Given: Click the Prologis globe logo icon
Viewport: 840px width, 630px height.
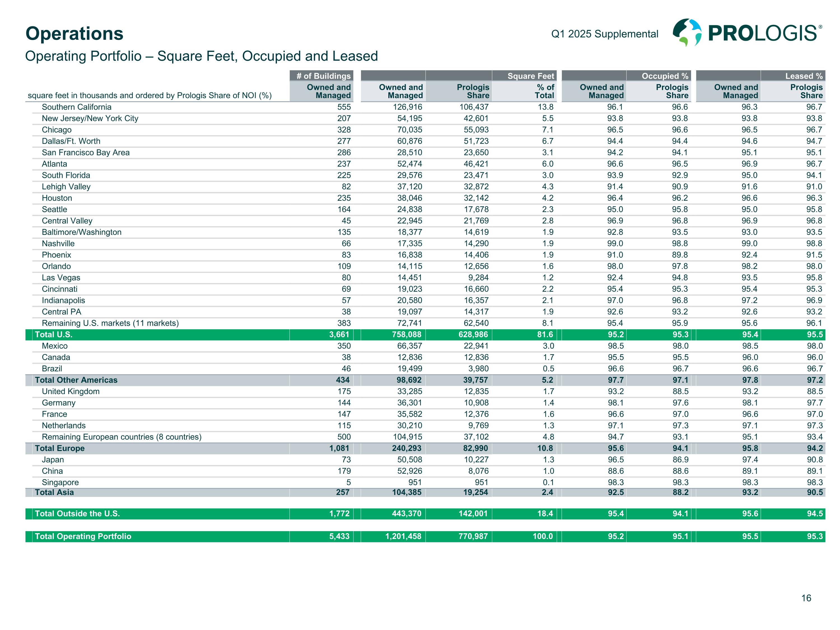Looking at the screenshot, I should [687, 33].
